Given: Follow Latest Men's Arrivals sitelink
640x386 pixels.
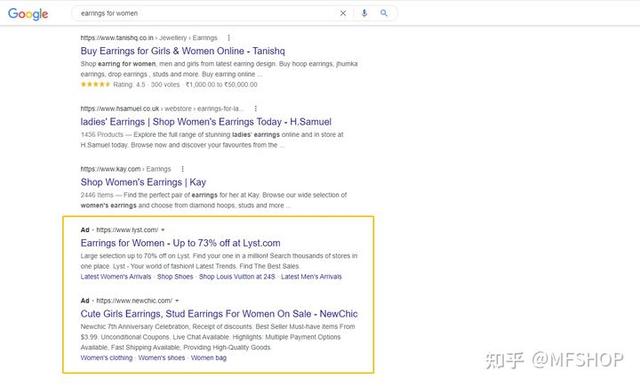Looking at the screenshot, I should click(x=311, y=277).
